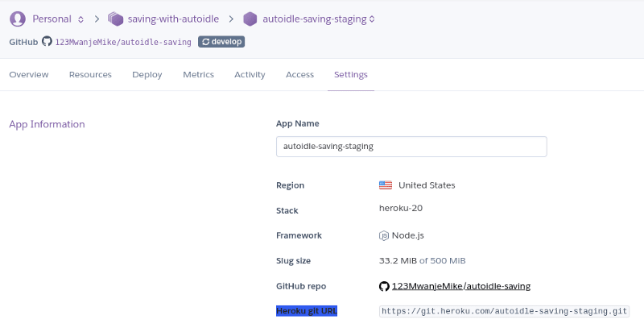The height and width of the screenshot is (328, 644).
Task: Click the Node.js framework icon
Action: click(384, 236)
